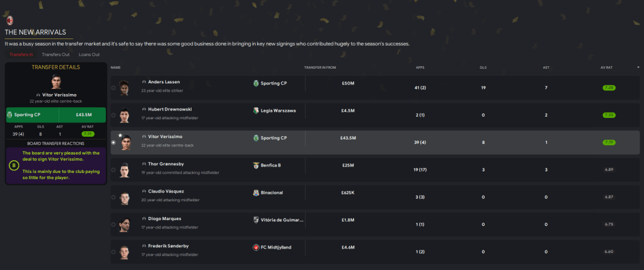
Task: Open Frederik Sønderby player name link
Action: (x=169, y=247)
